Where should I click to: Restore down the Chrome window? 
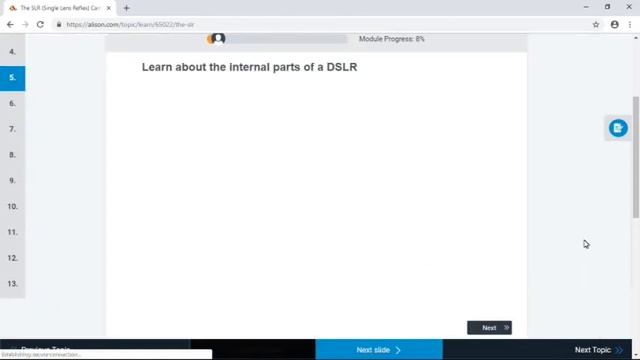tap(607, 7)
